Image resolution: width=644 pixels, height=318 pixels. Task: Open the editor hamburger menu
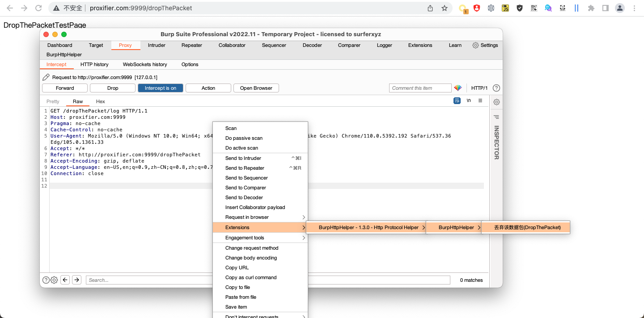(x=480, y=101)
